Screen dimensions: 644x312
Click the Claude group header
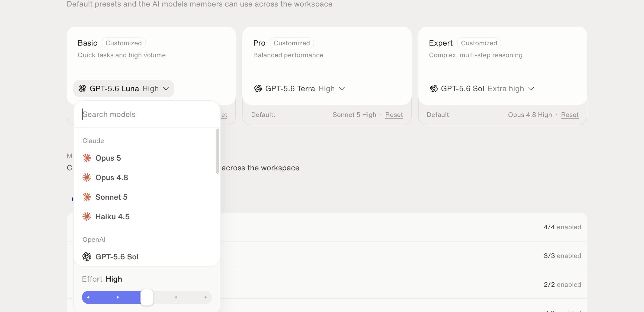(93, 141)
